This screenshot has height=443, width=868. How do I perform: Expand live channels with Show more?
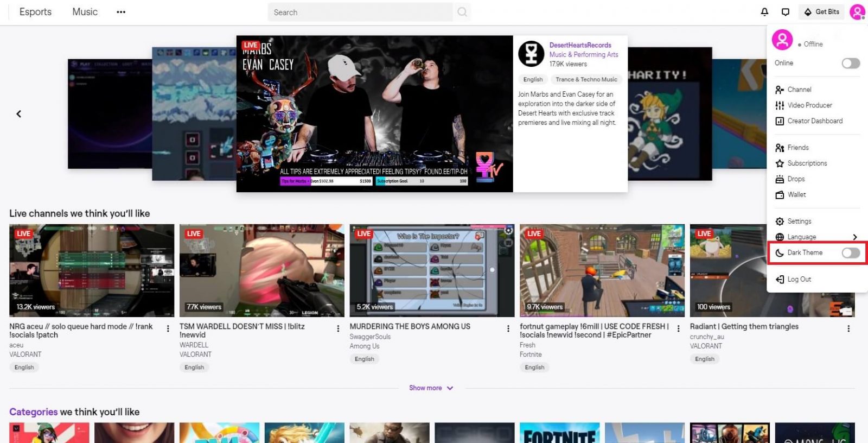coord(431,388)
